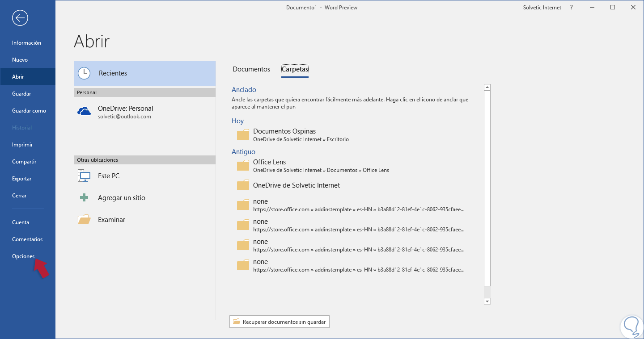Open OneDrive de Solvetic Internet folder
Screen dimensions: 644x339
point(296,185)
